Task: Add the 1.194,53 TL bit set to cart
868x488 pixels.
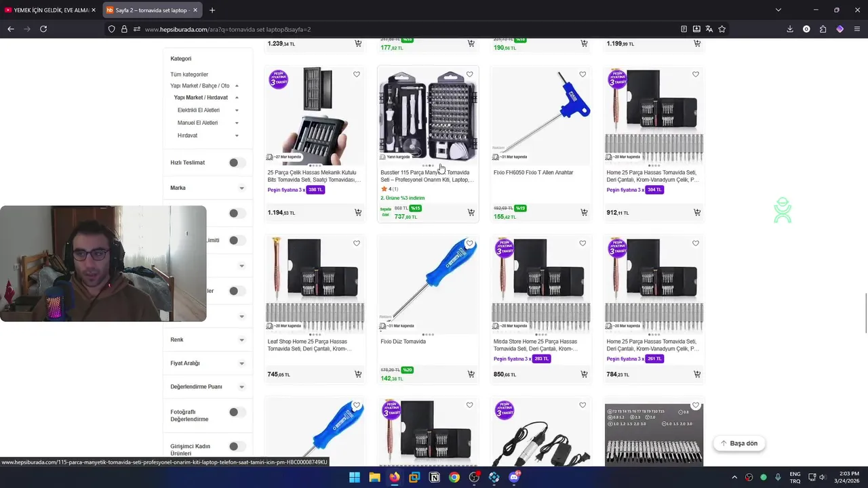Action: (358, 213)
